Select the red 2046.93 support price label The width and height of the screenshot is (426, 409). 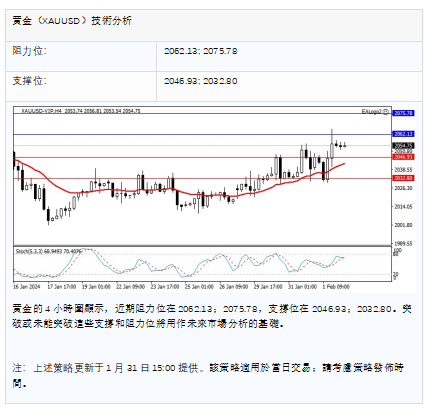tap(403, 157)
